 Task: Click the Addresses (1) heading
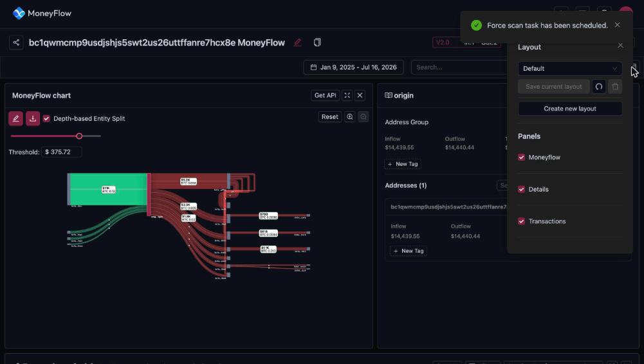point(406,185)
